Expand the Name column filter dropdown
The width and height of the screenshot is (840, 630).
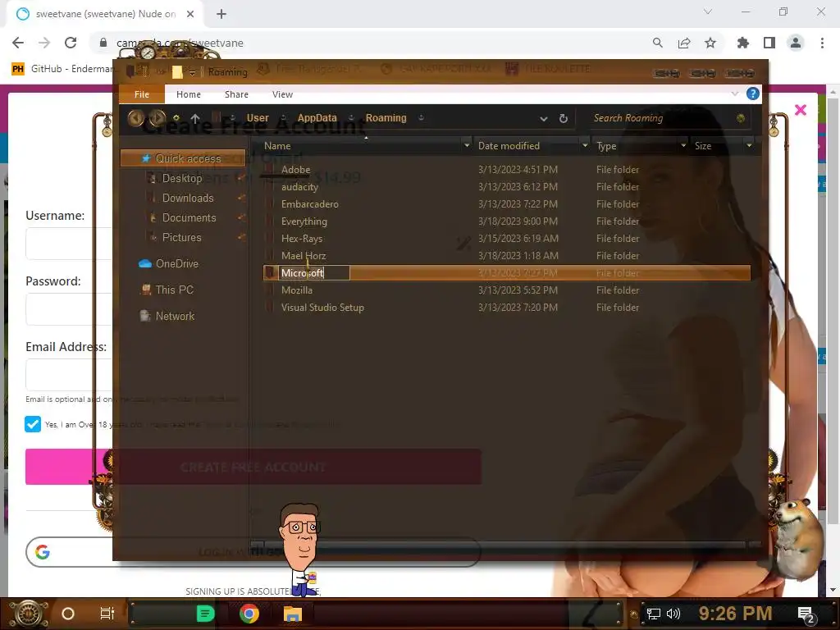[x=467, y=146]
